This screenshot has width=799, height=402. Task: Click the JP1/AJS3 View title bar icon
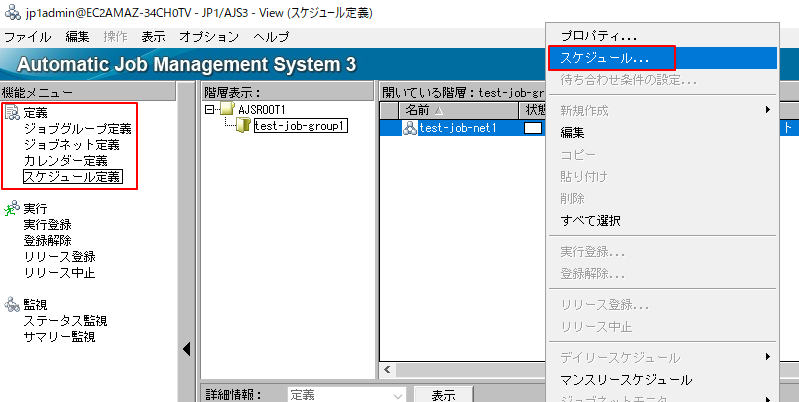point(13,14)
